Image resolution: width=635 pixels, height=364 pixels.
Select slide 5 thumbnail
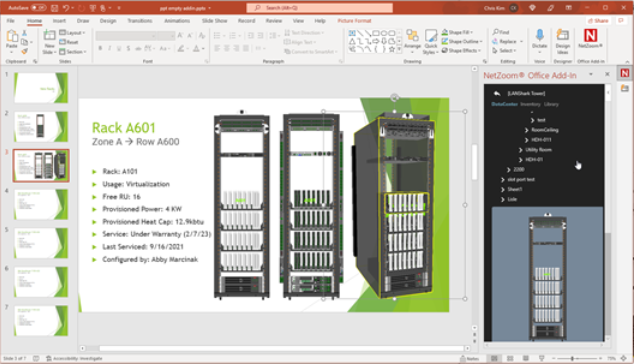[x=41, y=243]
